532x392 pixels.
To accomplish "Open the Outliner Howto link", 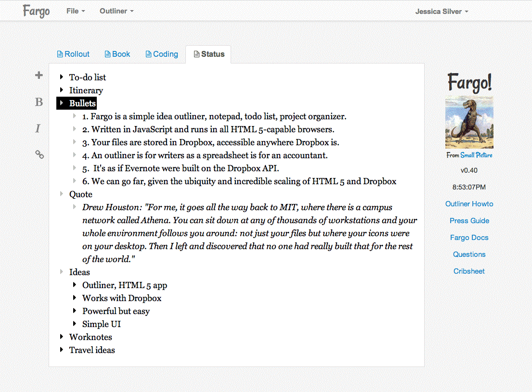I will coord(469,204).
